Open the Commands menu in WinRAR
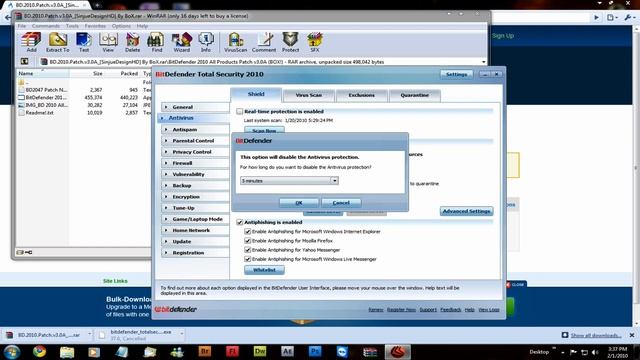Viewport: 640px width, 360px height. tap(46, 26)
